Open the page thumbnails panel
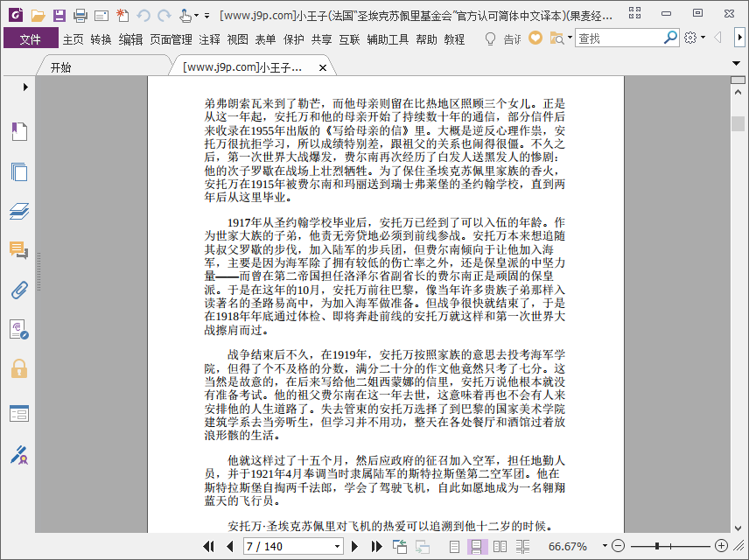Viewport: 749px width, 560px height. 19,171
